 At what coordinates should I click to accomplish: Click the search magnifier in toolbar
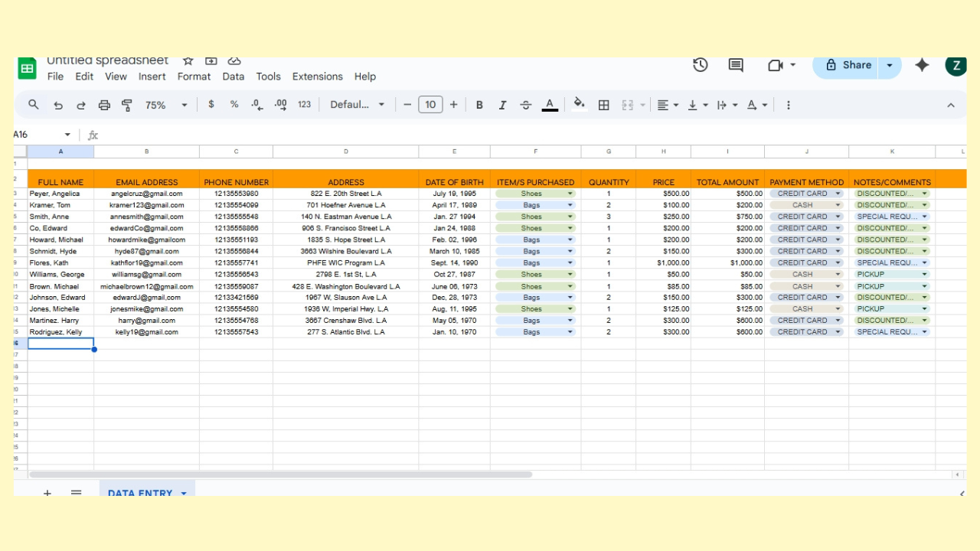(34, 105)
